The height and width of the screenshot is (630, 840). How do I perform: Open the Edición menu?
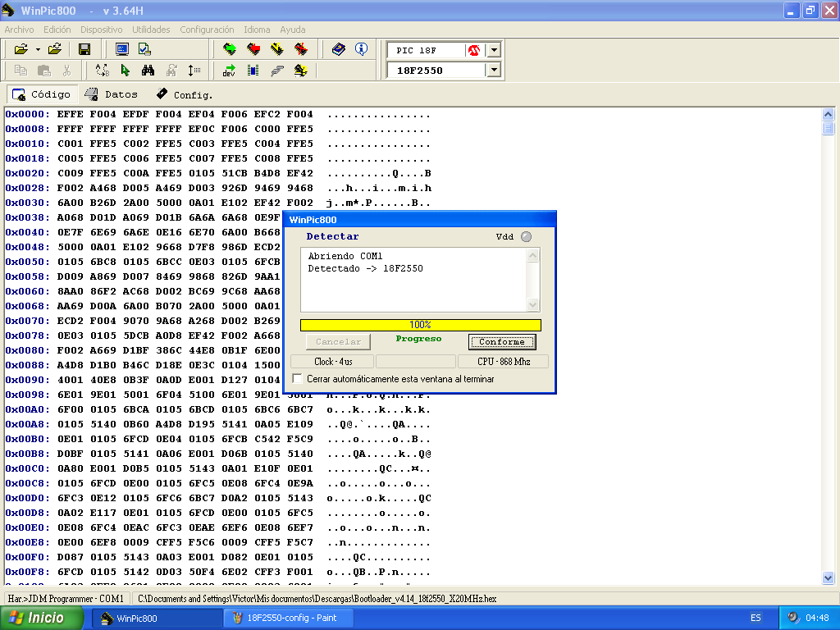(x=57, y=30)
